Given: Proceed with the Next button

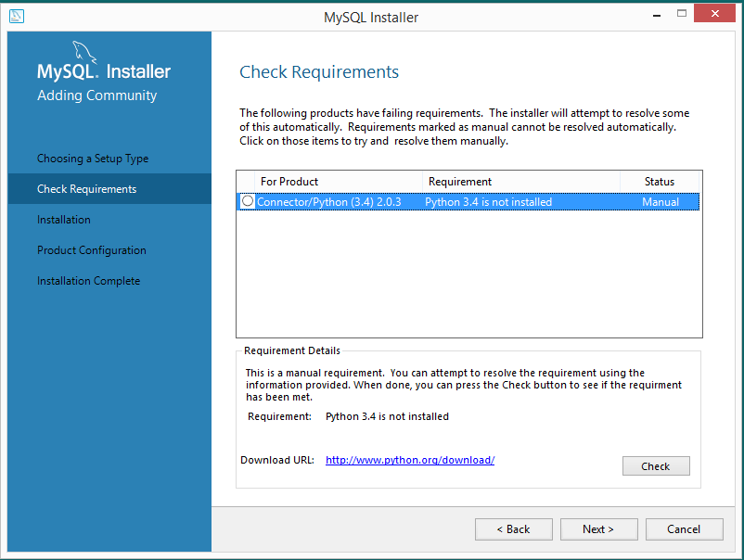Looking at the screenshot, I should (x=598, y=529).
